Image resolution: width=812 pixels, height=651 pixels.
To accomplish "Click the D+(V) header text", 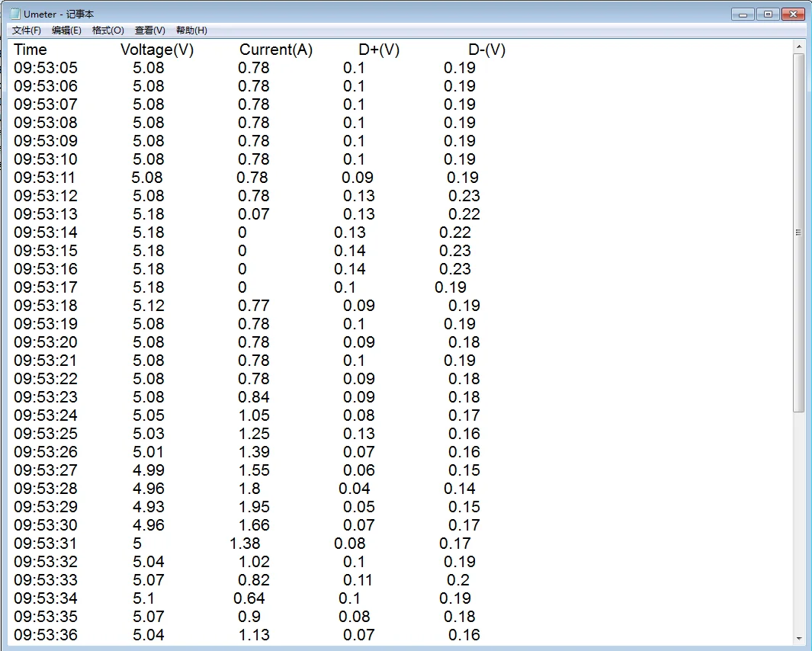I will pos(379,50).
